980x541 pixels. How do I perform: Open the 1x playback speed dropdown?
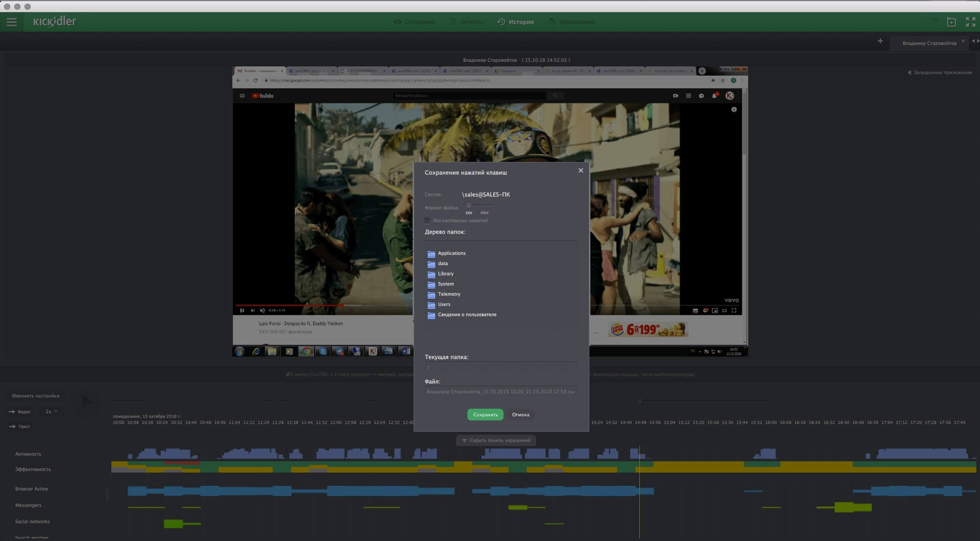52,412
